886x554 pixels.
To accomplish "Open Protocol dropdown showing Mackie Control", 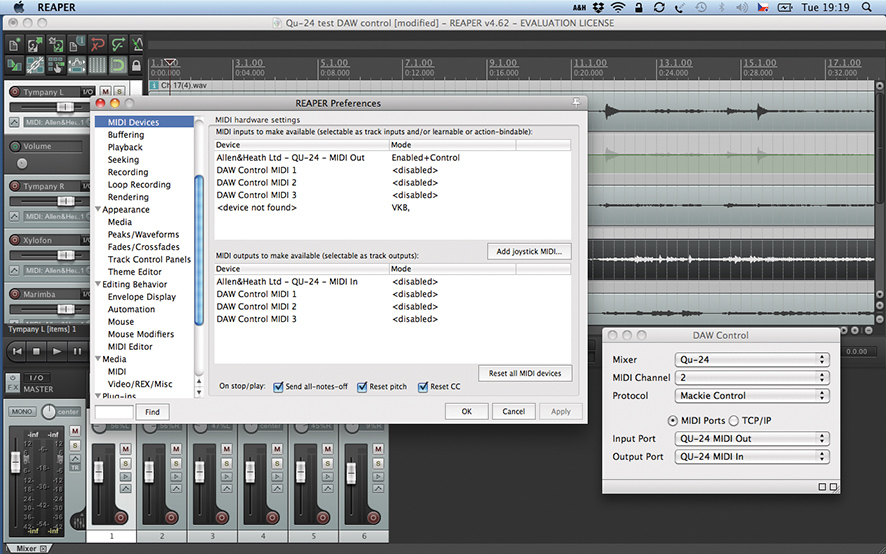I will point(752,396).
